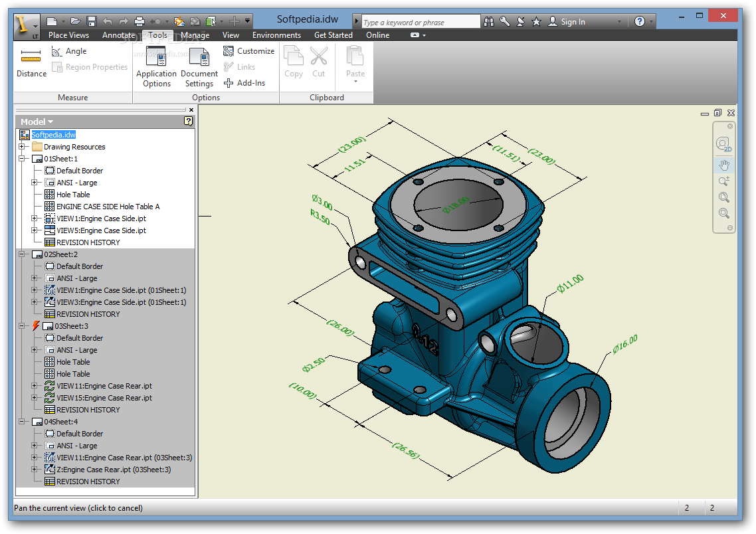Open the Model browser dropdown

(x=37, y=122)
